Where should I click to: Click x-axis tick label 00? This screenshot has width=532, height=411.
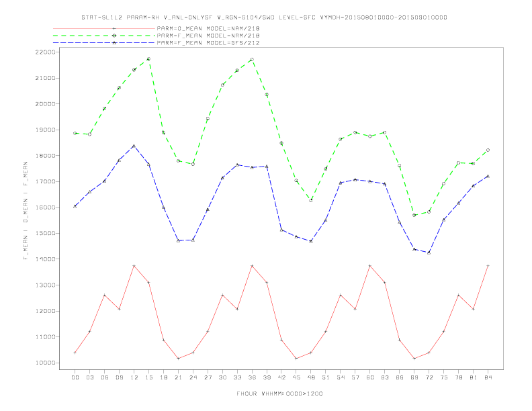coord(75,377)
